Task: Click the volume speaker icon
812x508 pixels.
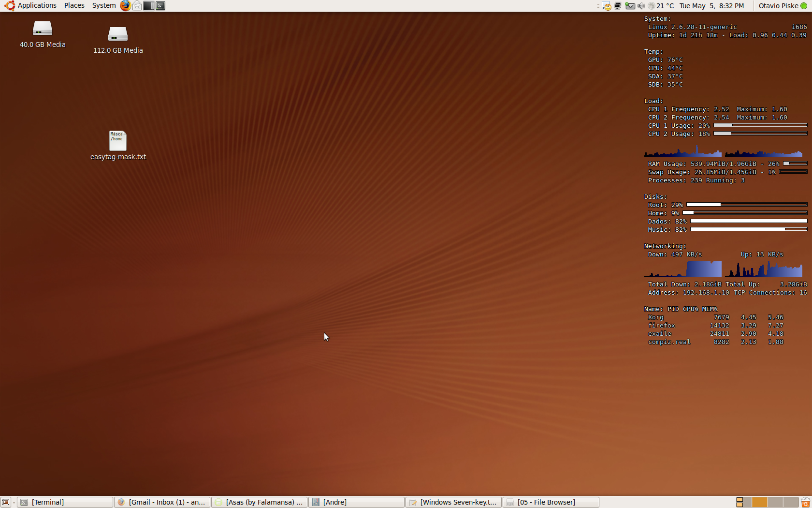Action: [x=641, y=6]
